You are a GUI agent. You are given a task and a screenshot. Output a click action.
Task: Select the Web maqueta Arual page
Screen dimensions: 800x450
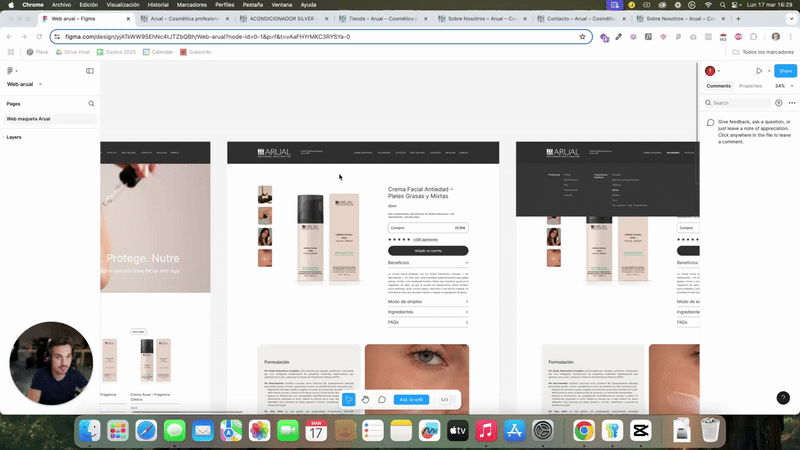click(48, 119)
